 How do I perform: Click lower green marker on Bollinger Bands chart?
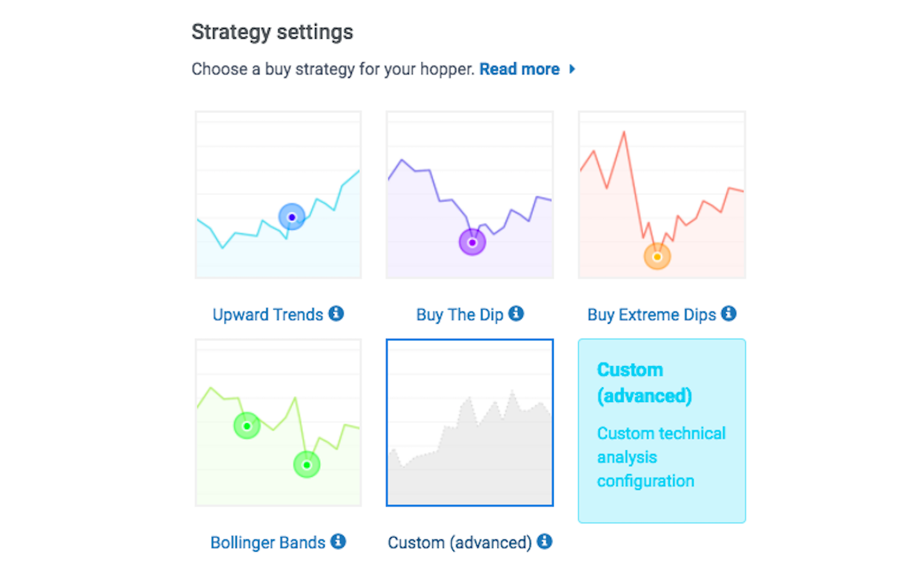coord(307,464)
